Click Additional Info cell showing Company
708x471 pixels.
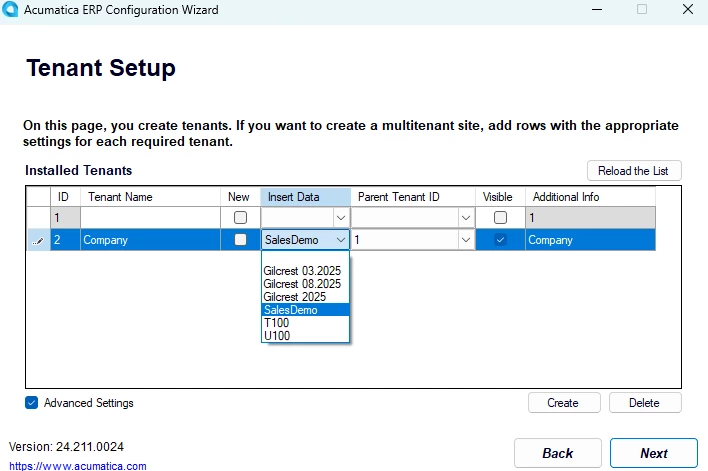(x=590, y=240)
